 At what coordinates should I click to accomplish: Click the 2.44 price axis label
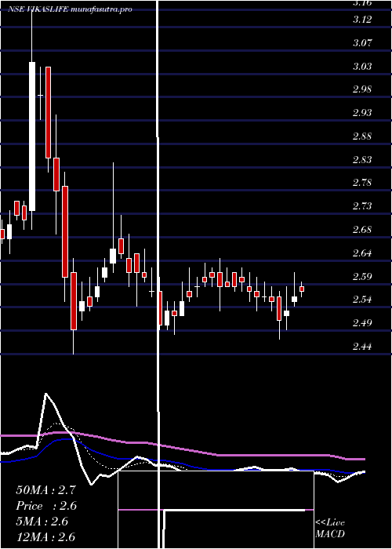(x=362, y=347)
